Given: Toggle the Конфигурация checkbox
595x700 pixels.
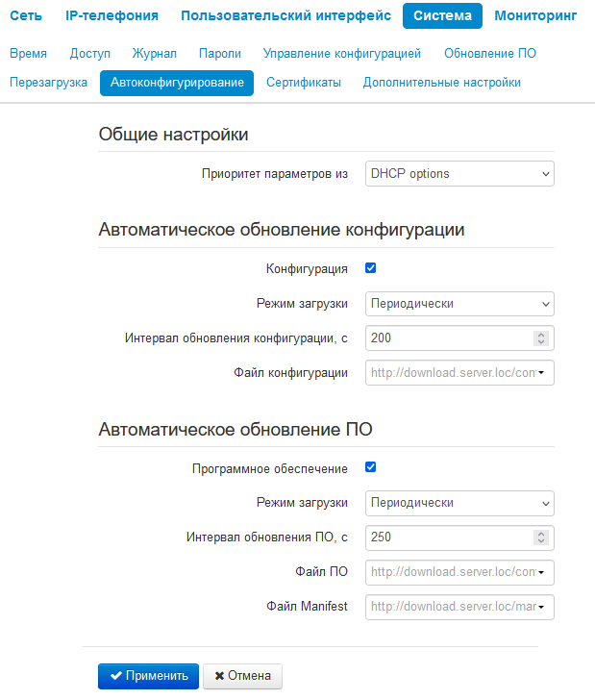Looking at the screenshot, I should point(370,268).
